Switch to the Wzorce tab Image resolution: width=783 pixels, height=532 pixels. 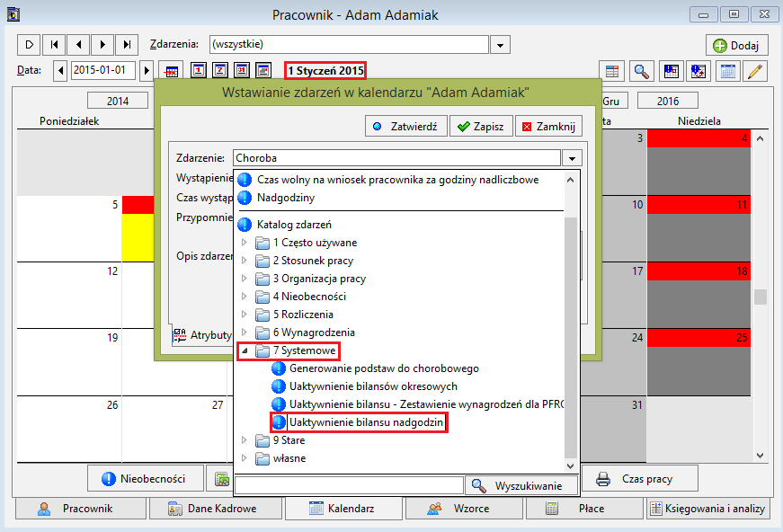click(x=464, y=509)
